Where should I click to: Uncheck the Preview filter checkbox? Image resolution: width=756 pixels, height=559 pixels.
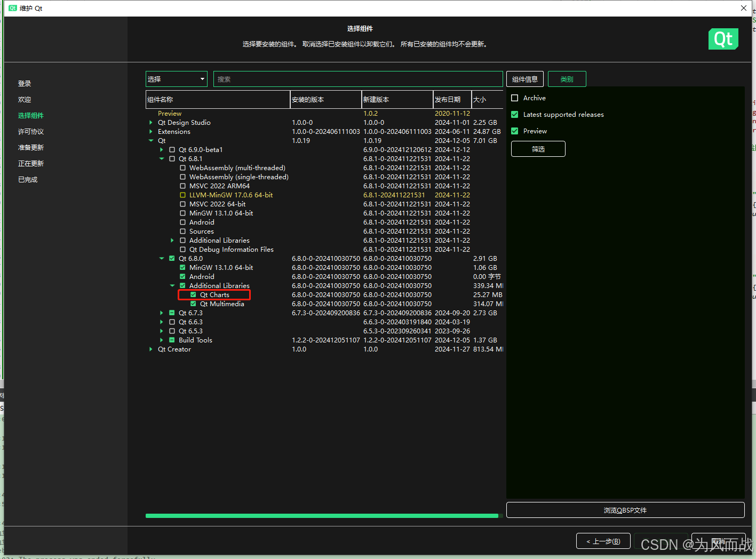(514, 131)
